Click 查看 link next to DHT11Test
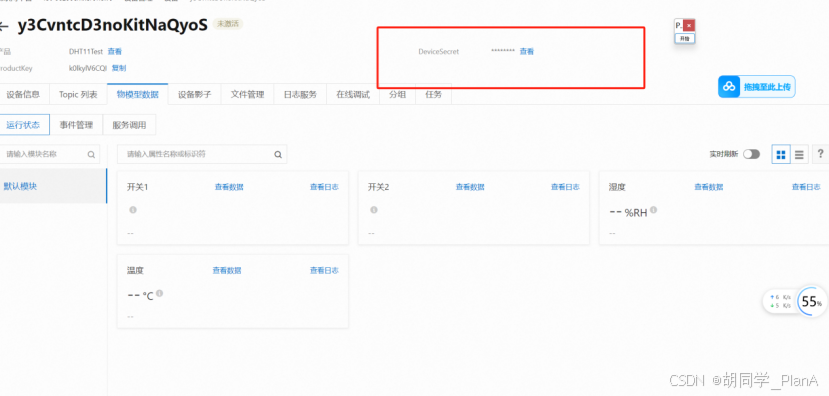 click(x=115, y=51)
